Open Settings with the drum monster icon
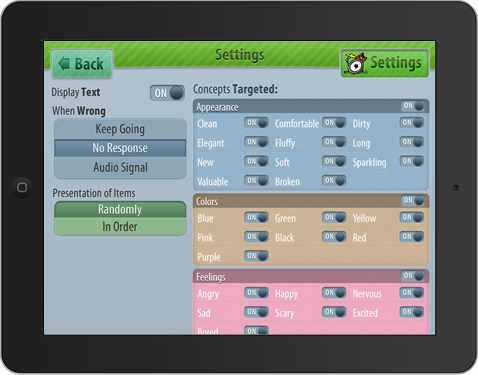The width and height of the screenshot is (478, 375). click(385, 63)
